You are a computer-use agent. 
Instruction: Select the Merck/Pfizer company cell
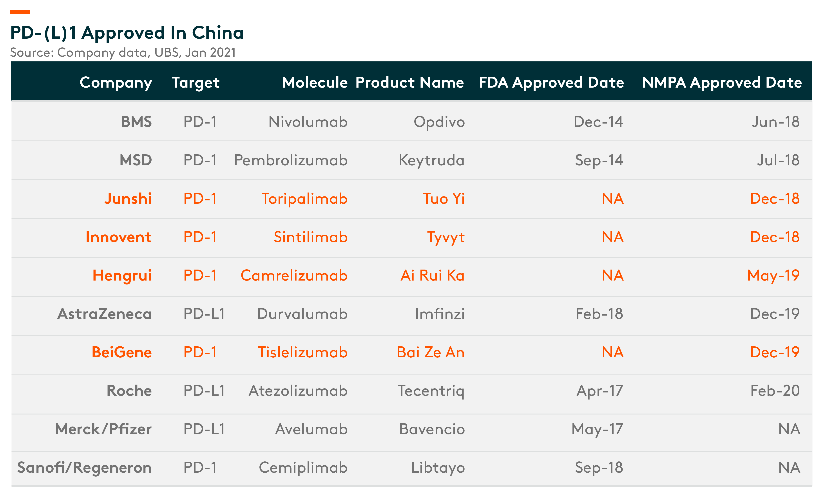point(103,429)
